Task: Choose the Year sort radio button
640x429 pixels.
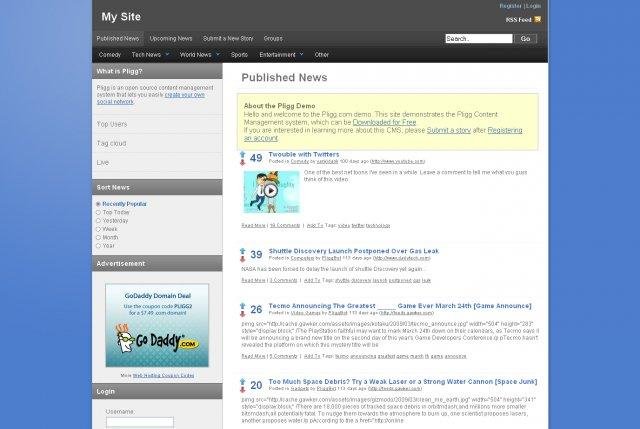Action: [98, 246]
